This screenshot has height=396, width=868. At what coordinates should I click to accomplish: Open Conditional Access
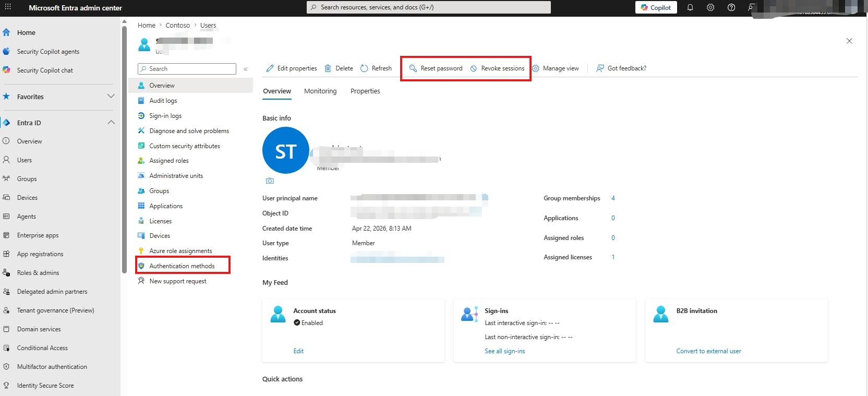(x=42, y=348)
